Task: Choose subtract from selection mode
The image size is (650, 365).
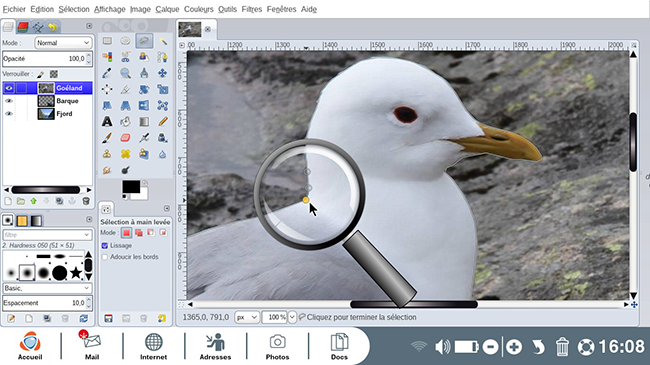Action: tap(151, 233)
